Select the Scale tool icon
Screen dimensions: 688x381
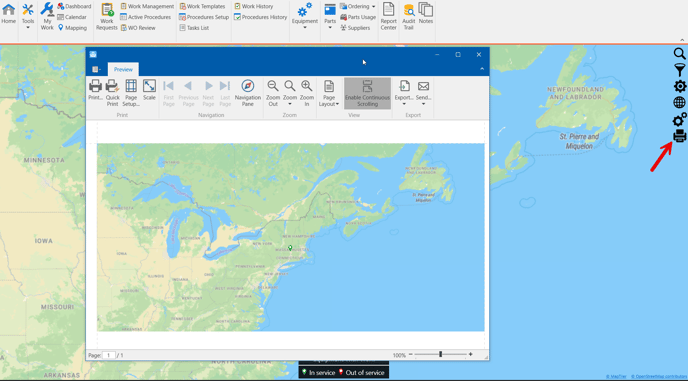click(x=149, y=86)
